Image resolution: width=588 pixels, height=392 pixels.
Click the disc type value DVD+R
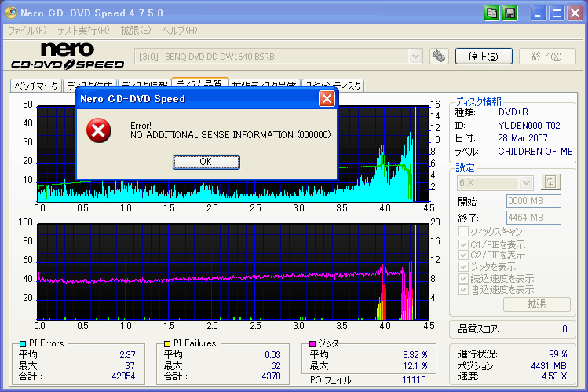point(513,112)
